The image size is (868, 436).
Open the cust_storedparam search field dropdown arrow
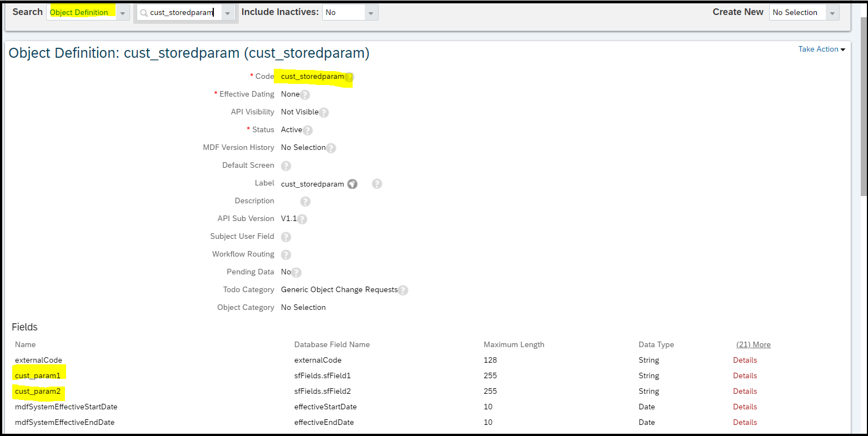coord(228,13)
